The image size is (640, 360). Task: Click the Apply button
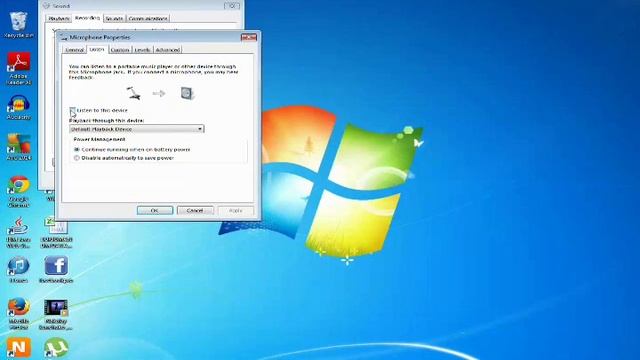coord(236,210)
